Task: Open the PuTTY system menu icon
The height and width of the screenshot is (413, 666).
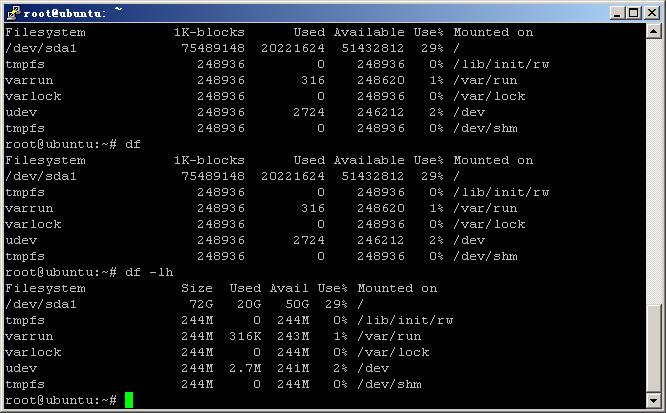Action: [x=13, y=13]
